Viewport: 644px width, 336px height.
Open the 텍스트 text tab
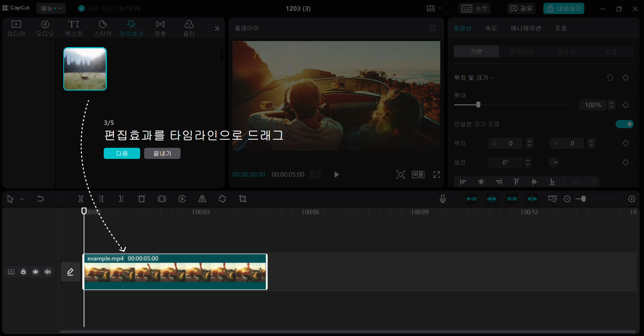pos(74,28)
